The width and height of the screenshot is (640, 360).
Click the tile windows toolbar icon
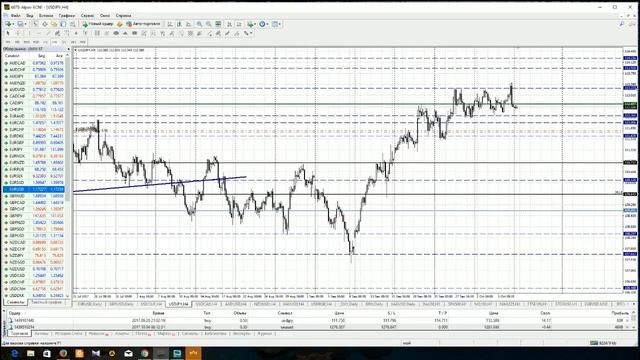click(218, 24)
